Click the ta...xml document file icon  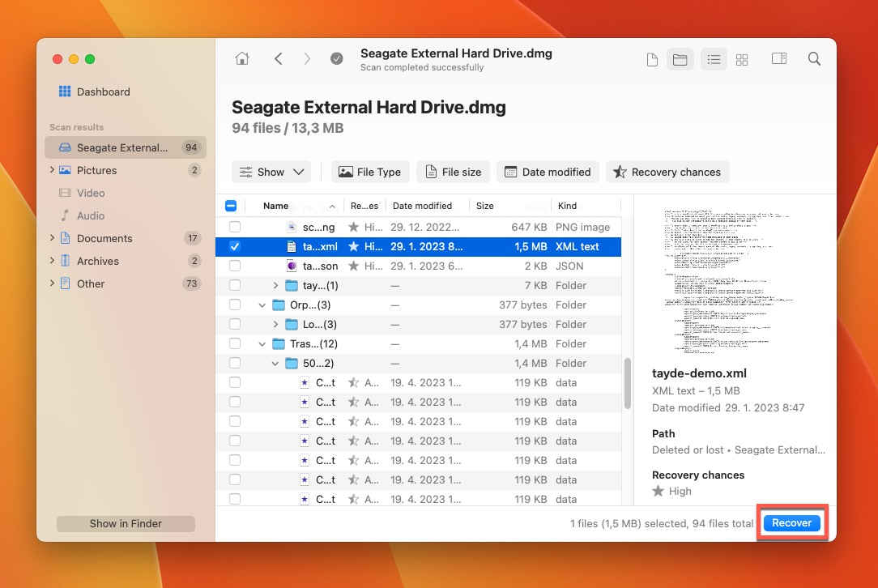291,246
